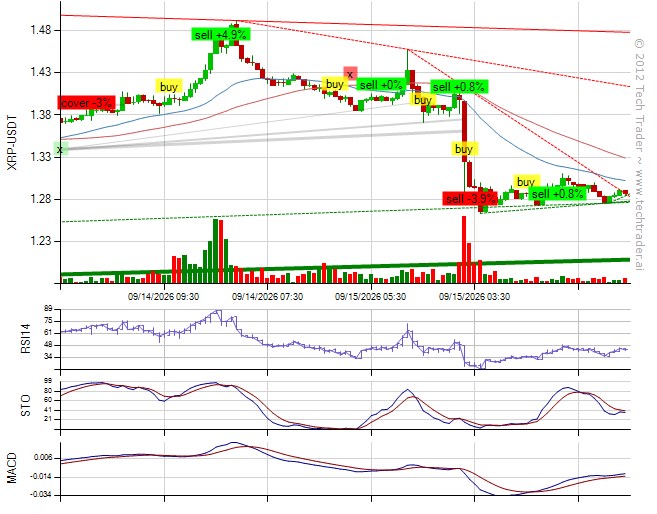Open the www.techtrader.ai watermark link
This screenshot has width=657, height=514.
tap(639, 220)
